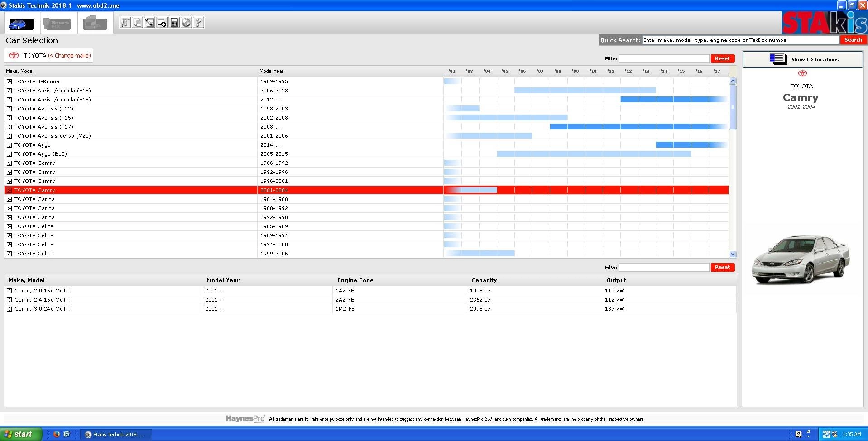Expand TOYOTA Avensis (T25) row arrow
Screen dimensions: 868x441
click(9, 118)
